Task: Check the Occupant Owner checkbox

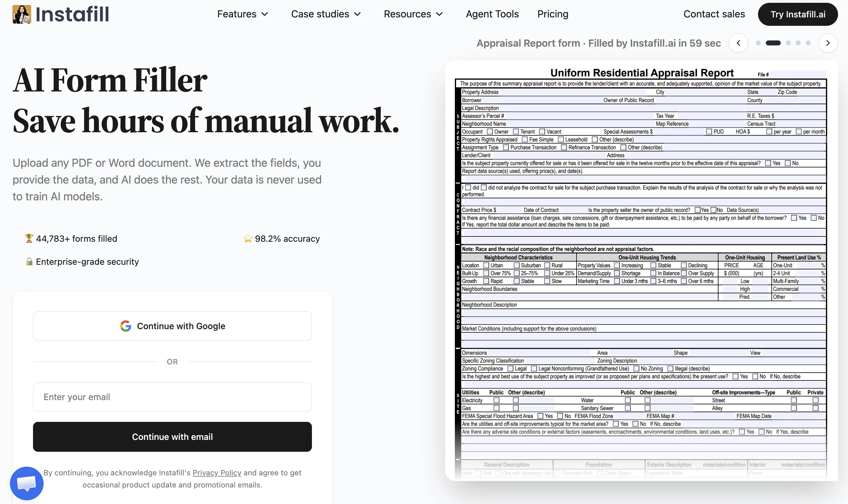Action: 490,132
